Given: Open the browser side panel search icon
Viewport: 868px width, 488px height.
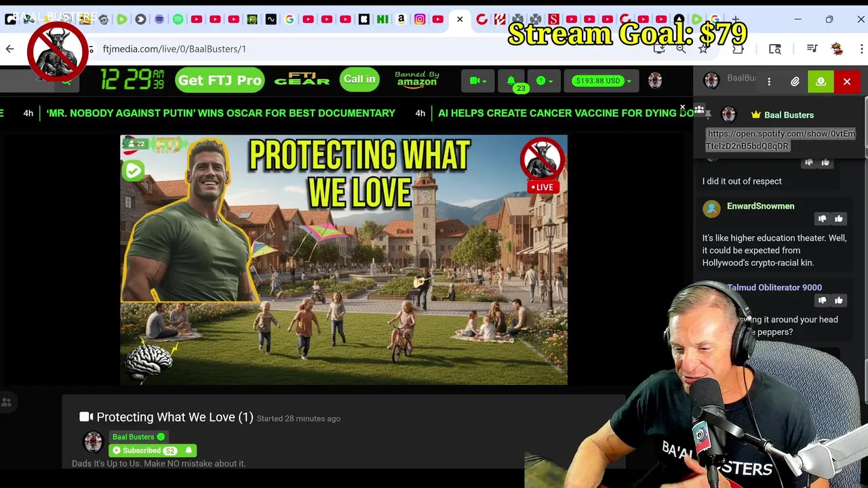Looking at the screenshot, I should [775, 49].
